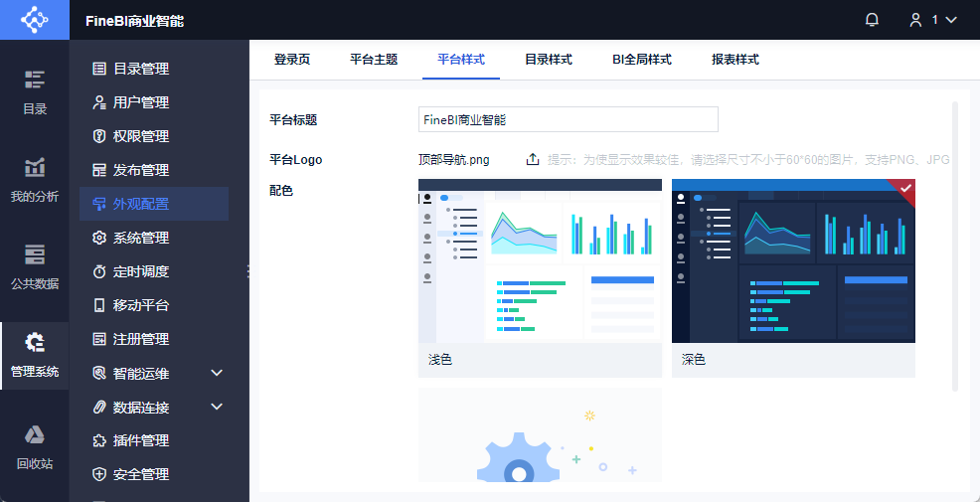Open the 公共数据 sidebar section

(35, 267)
